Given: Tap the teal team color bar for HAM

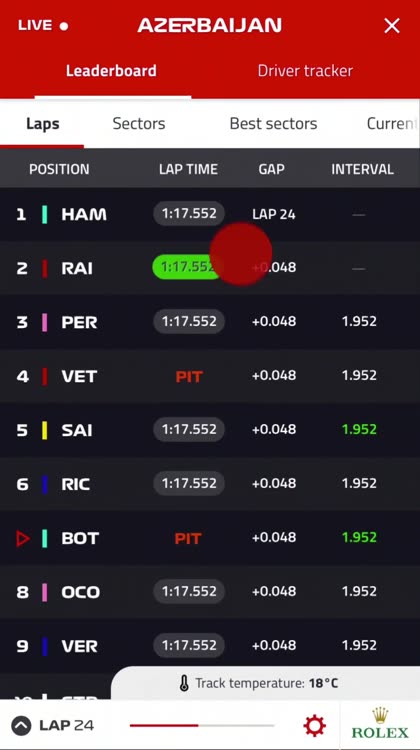Looking at the screenshot, I should click(x=44, y=214).
